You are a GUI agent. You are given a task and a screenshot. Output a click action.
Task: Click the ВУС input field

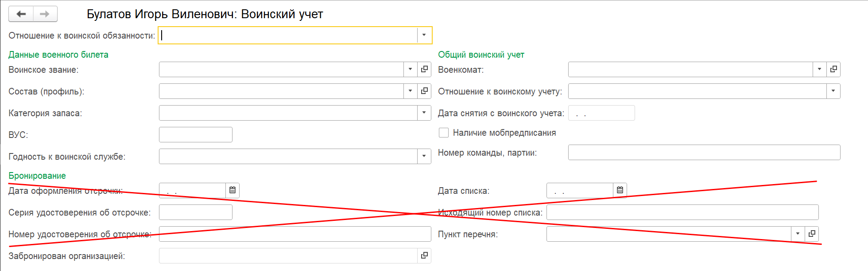pos(195,134)
